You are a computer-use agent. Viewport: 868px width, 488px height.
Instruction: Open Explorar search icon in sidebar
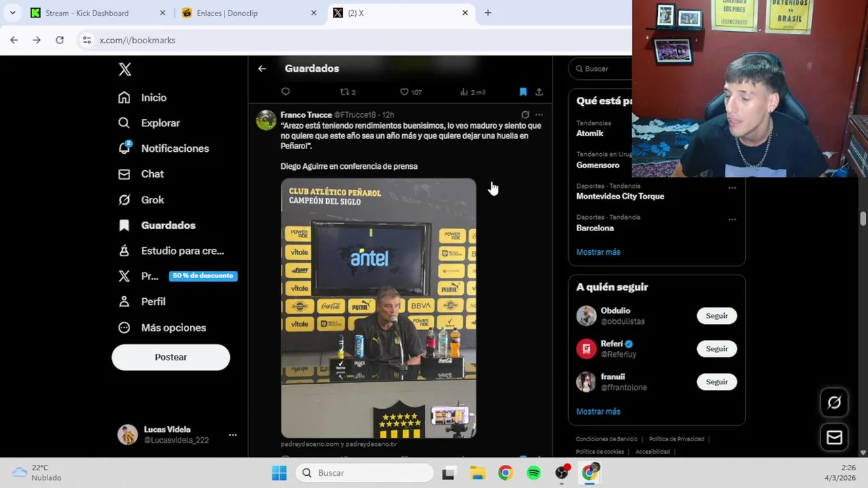[124, 123]
